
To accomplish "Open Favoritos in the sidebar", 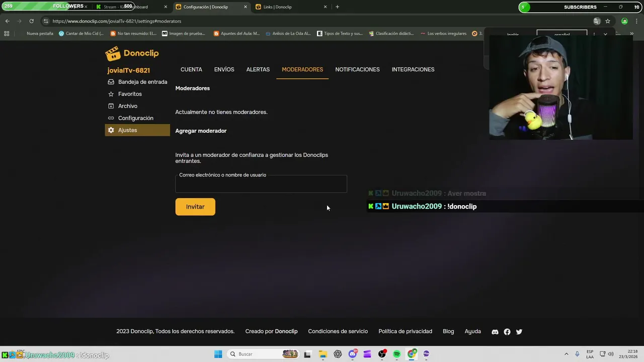I will click(x=137, y=94).
